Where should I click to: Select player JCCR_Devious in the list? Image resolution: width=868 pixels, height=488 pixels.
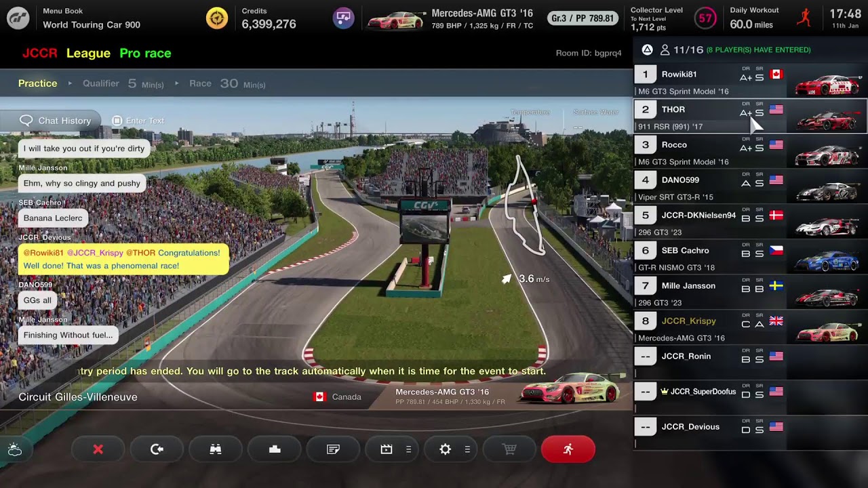[x=750, y=434]
